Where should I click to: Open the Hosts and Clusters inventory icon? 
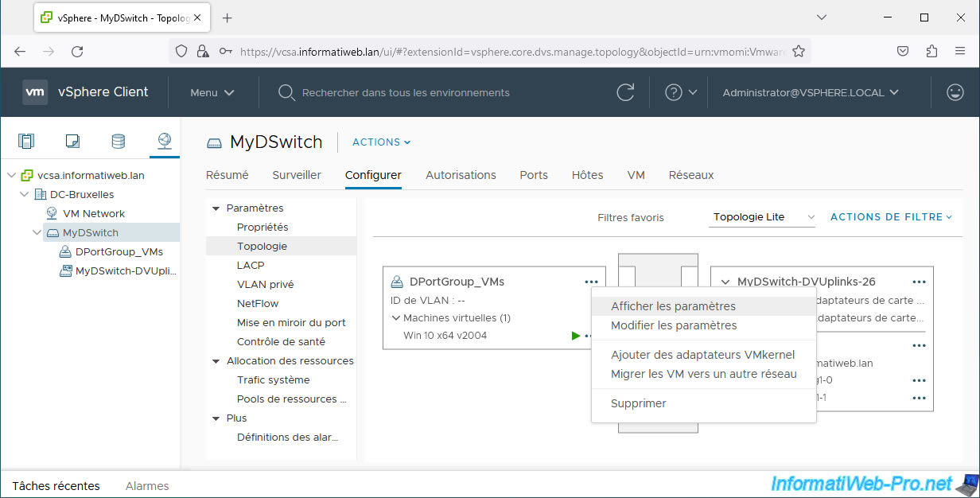(26, 142)
